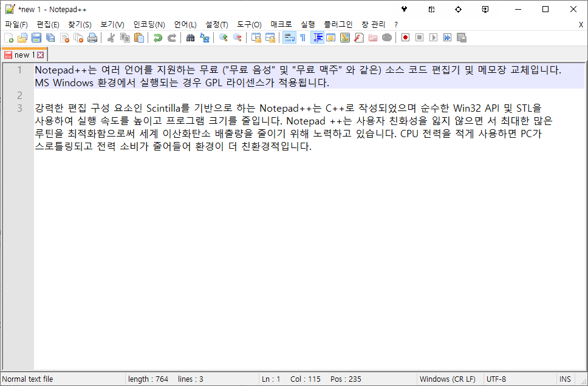
Task: Toggle indent guide toolbar button
Action: pyautogui.click(x=318, y=38)
